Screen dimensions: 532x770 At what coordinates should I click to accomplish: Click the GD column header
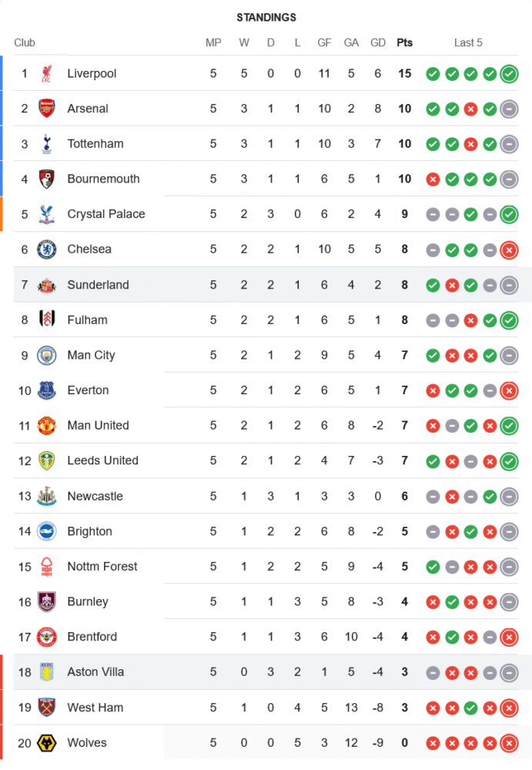[x=378, y=42]
